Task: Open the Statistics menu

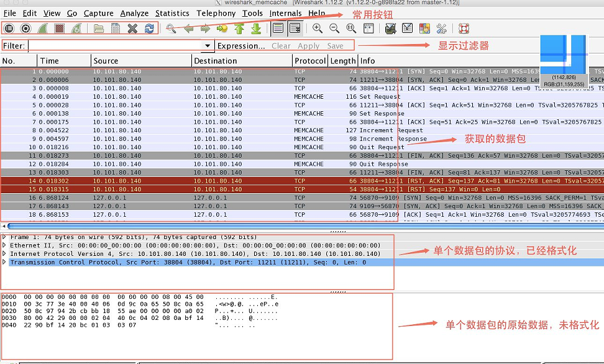Action: pos(172,14)
